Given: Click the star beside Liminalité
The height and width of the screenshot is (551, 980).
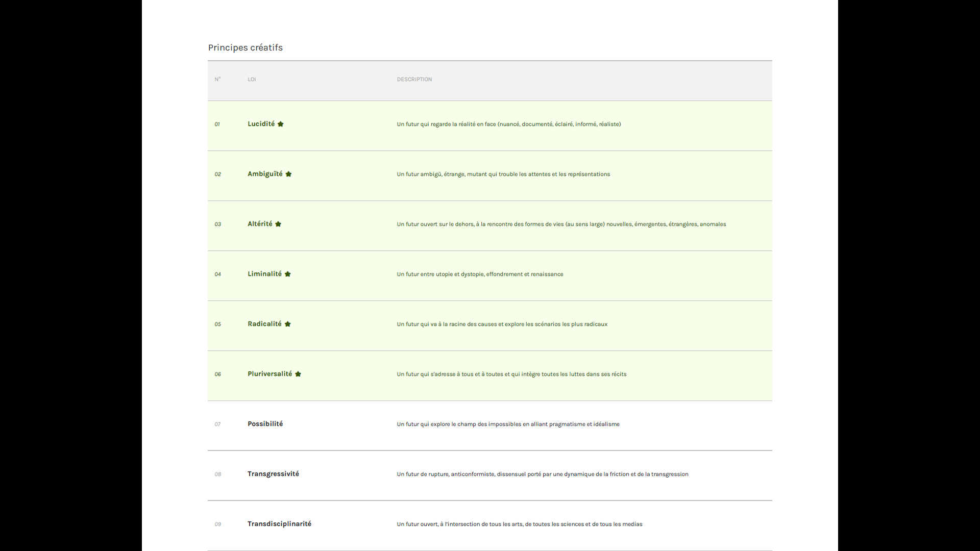Looking at the screenshot, I should click(x=288, y=274).
